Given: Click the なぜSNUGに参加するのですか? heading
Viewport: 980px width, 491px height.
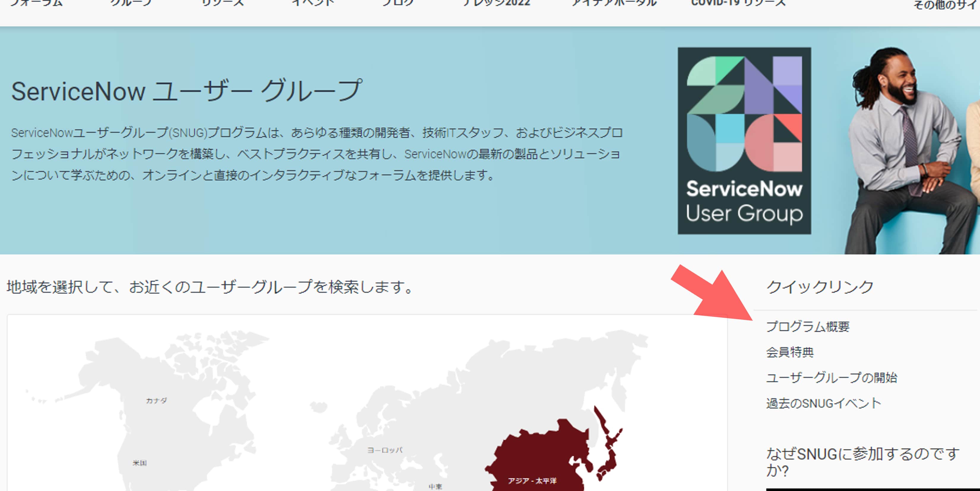Looking at the screenshot, I should 863,462.
